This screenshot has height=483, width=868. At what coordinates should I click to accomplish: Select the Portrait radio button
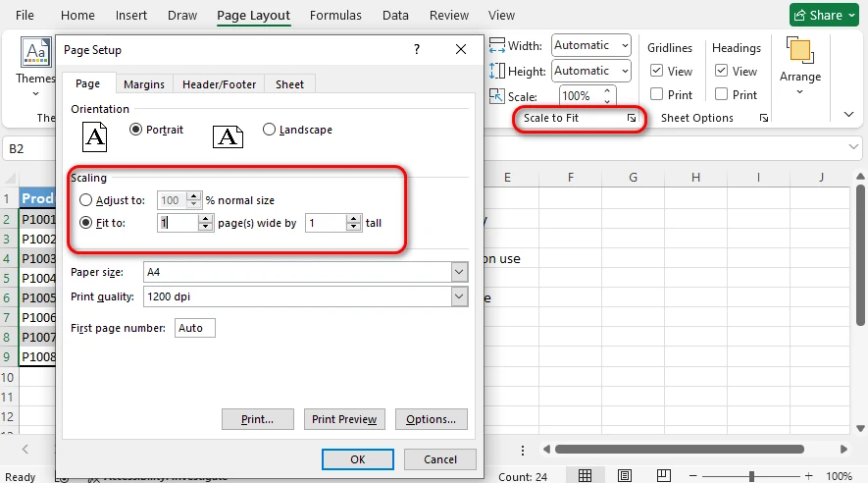click(135, 130)
